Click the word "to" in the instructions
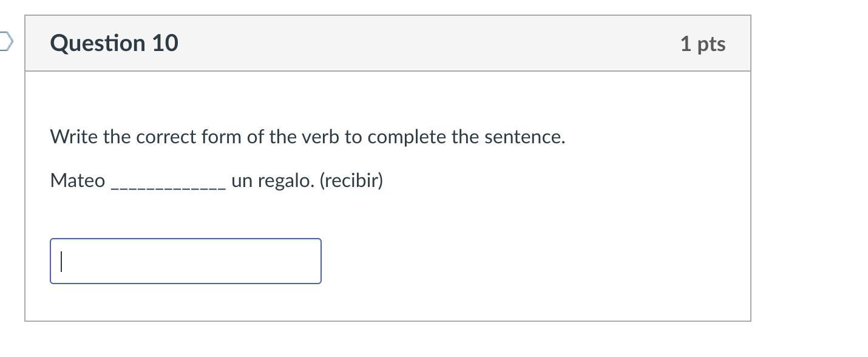868x357 pixels. [x=353, y=137]
